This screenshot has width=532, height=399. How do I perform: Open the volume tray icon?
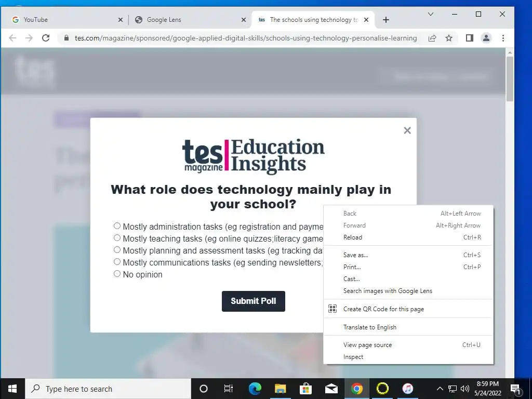[x=465, y=389]
